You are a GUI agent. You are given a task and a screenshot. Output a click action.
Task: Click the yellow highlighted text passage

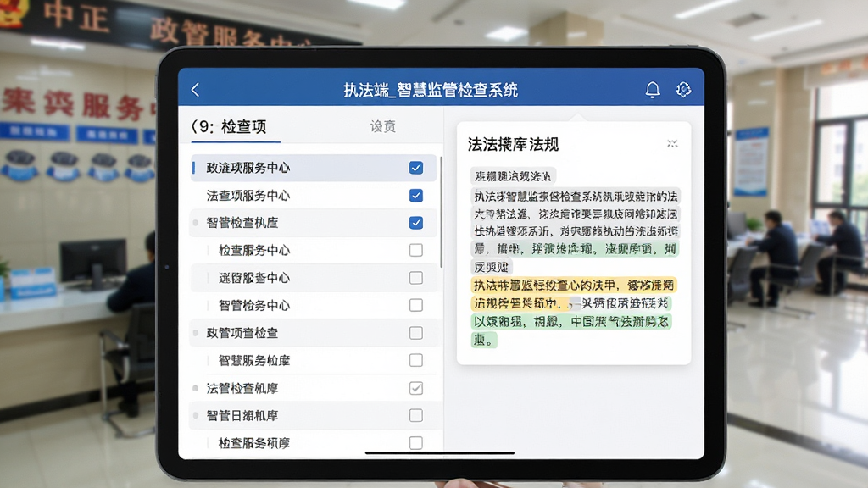click(x=574, y=294)
